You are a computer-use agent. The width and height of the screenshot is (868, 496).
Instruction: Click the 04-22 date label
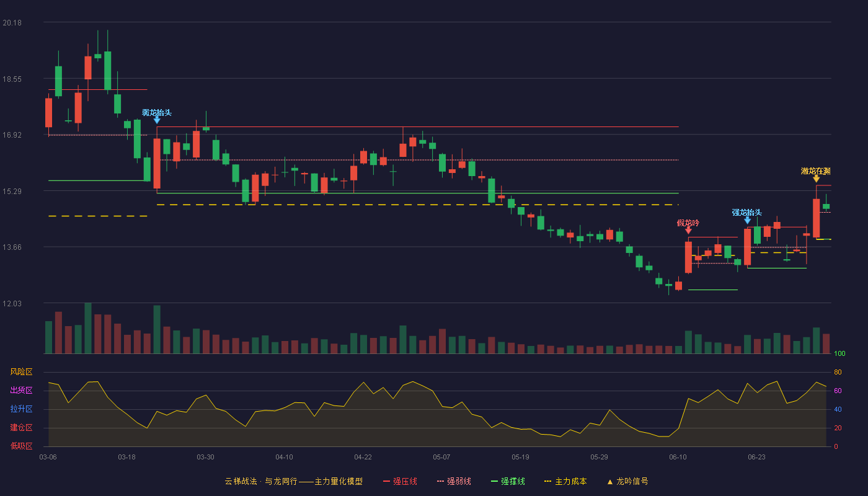(x=363, y=457)
